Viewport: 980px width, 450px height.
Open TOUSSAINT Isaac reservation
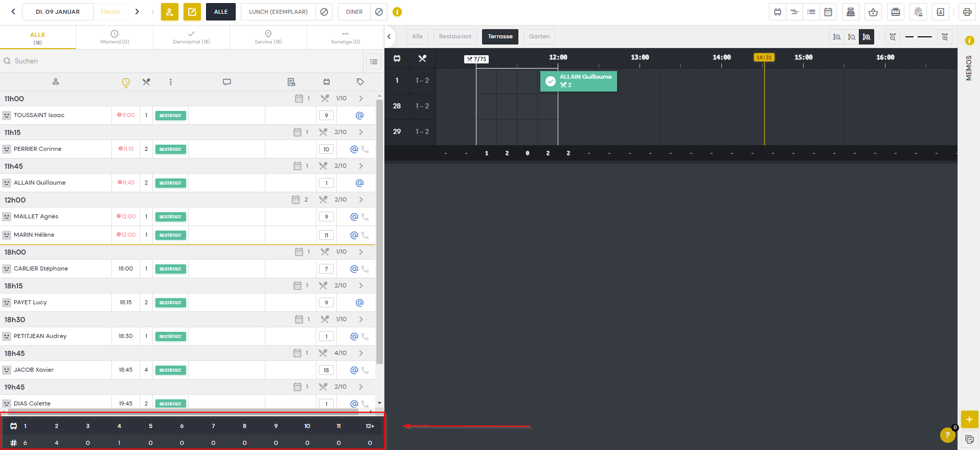[39, 115]
